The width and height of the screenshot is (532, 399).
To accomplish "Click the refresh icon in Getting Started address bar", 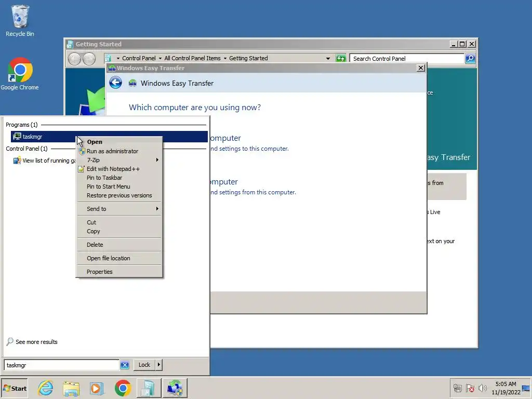I will coord(340,58).
